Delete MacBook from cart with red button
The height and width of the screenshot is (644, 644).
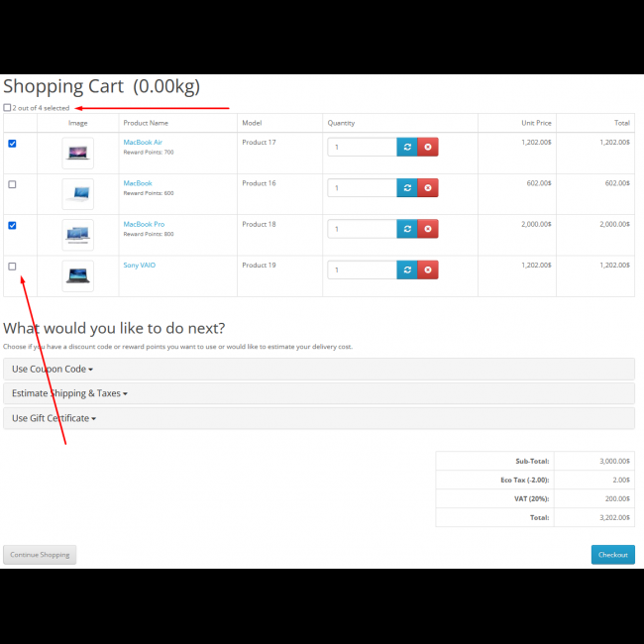point(428,187)
